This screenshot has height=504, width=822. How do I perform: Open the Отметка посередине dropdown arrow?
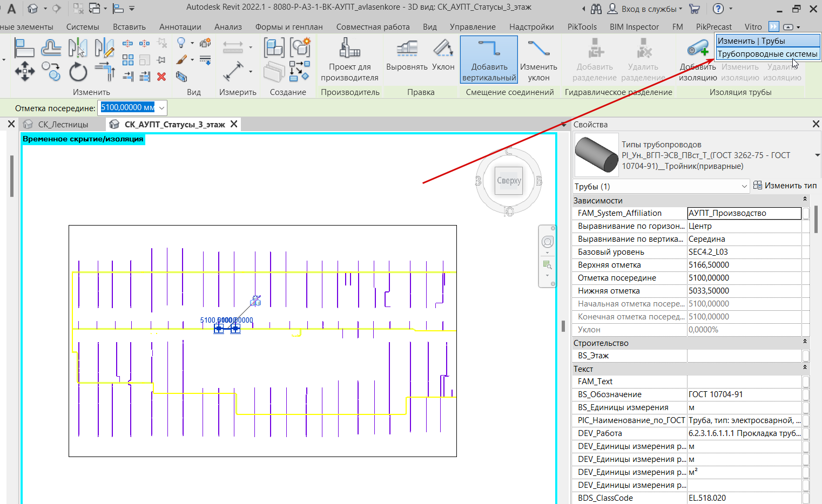tap(161, 108)
